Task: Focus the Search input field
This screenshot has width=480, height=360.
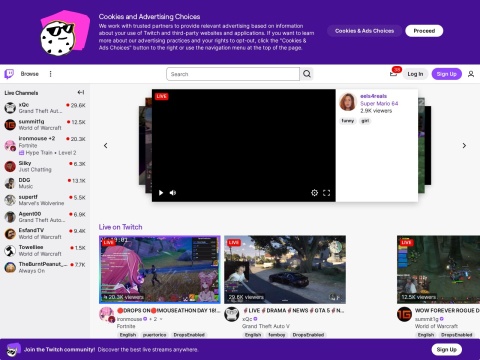Action: coord(233,74)
